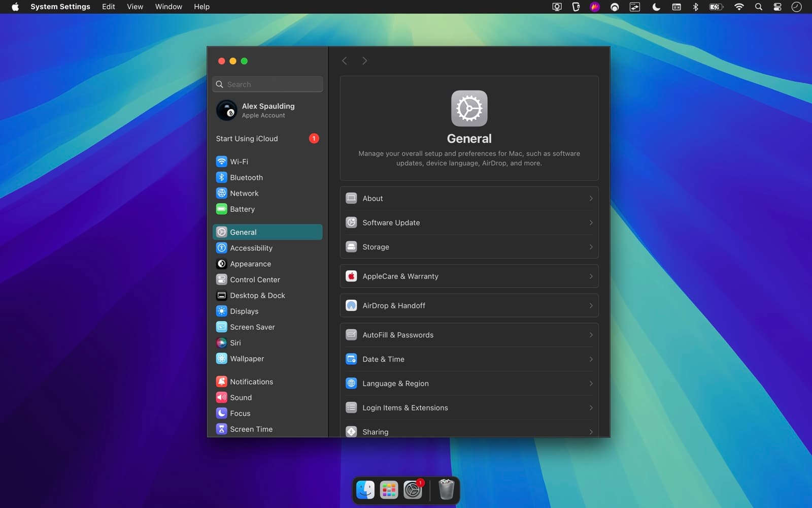Open the Help menu

(201, 7)
